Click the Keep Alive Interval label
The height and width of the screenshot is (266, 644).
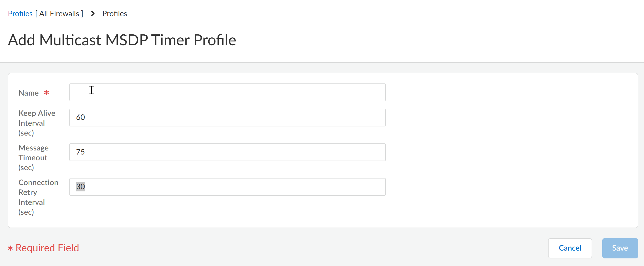pyautogui.click(x=37, y=123)
